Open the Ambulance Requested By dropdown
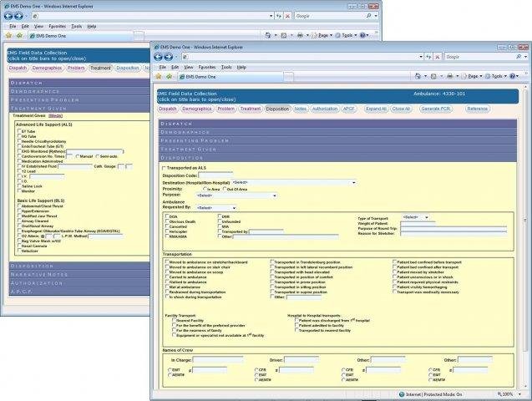Screen dimensions: 532x401 tap(215, 208)
